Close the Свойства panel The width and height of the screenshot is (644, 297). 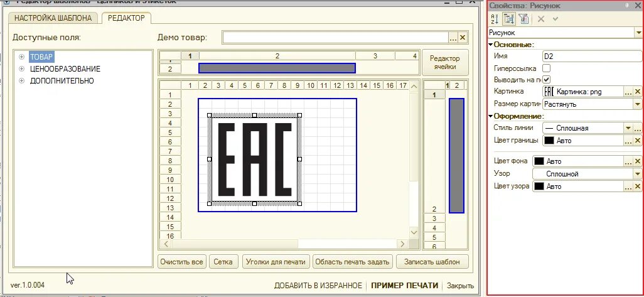pos(638,6)
